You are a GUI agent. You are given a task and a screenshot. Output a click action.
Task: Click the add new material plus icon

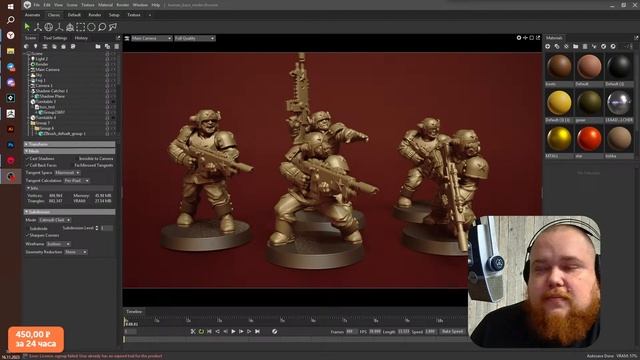point(548,47)
